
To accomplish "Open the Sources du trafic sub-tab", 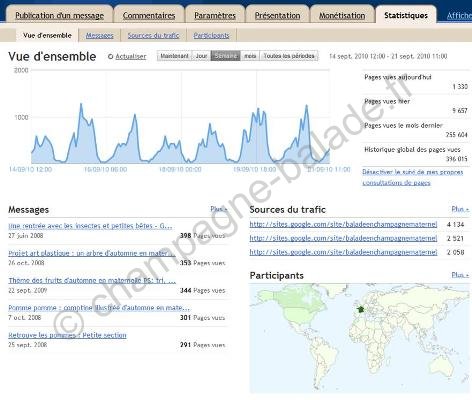I will (x=153, y=35).
